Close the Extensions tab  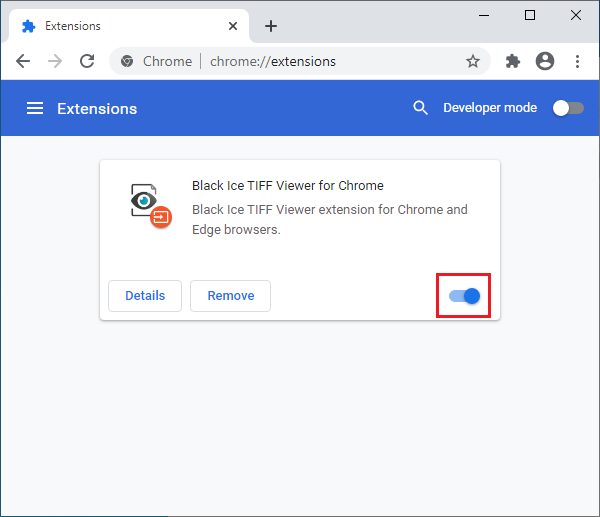(235, 26)
